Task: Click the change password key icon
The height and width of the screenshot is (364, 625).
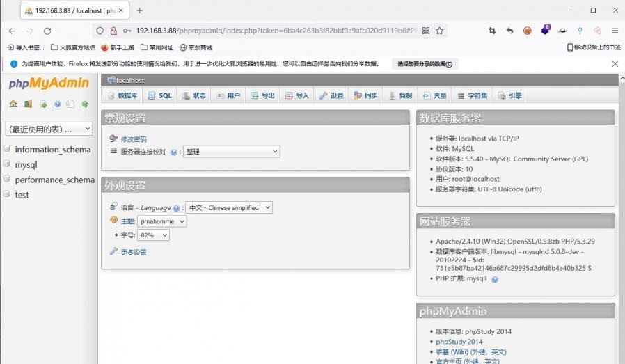Action: pos(113,139)
